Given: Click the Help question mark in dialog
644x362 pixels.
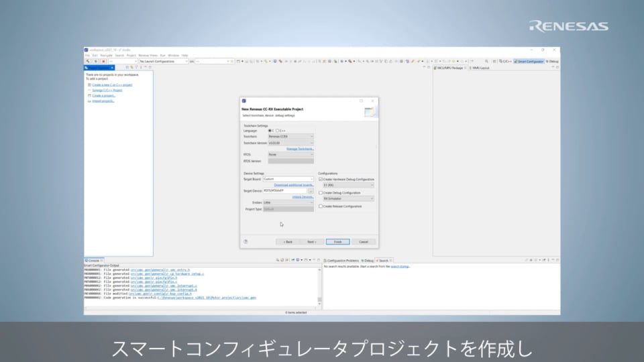Looking at the screenshot, I should coord(246,242).
